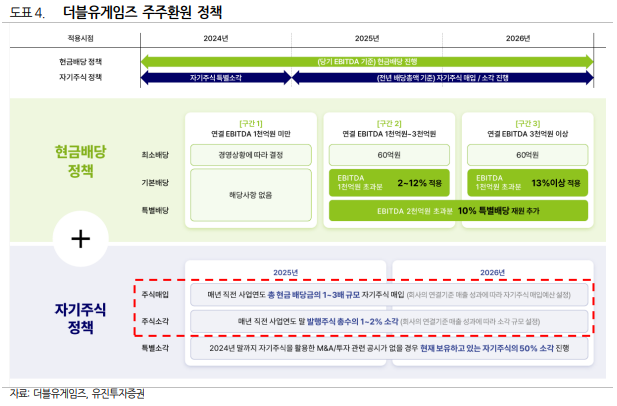The image size is (617, 406).
Task: Click the chart title '더블유게임즈 주주환원 정책'
Action: (142, 12)
